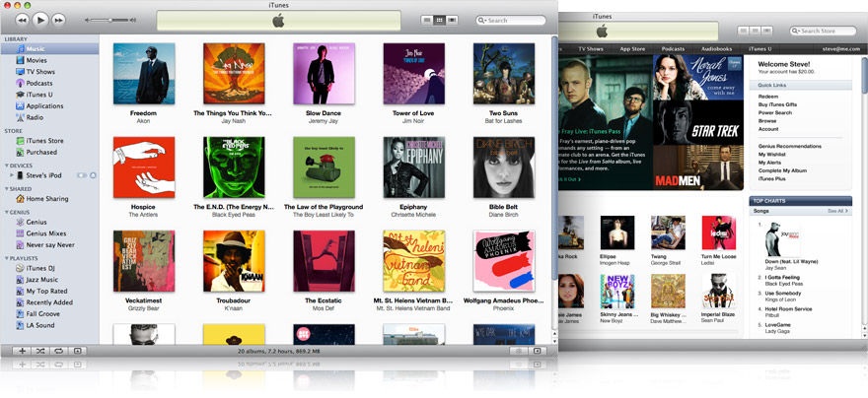Click the steve@me.com account button
The image size is (868, 398).
[x=840, y=49]
